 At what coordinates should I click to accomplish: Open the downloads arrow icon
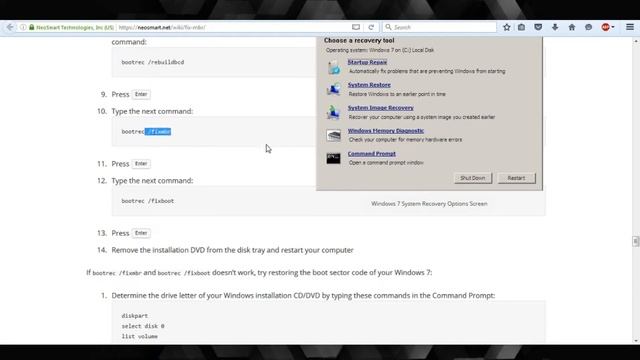coord(555,27)
